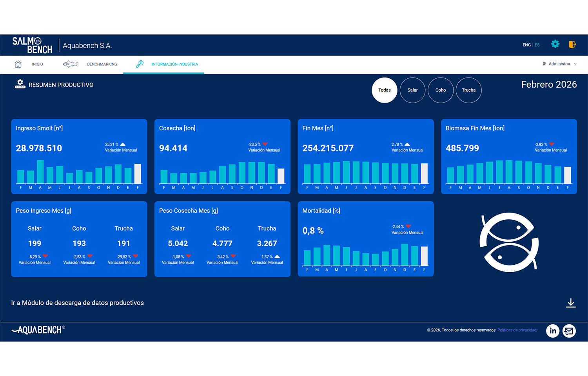Expand the Administrar dropdown
This screenshot has width=588, height=376.
559,64
